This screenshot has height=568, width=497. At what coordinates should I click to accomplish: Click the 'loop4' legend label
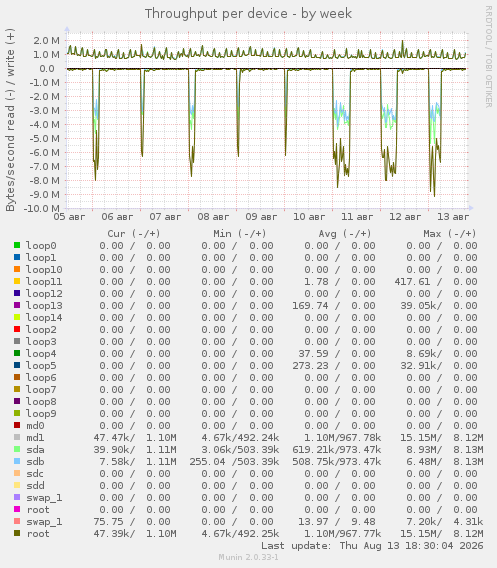coord(41,354)
